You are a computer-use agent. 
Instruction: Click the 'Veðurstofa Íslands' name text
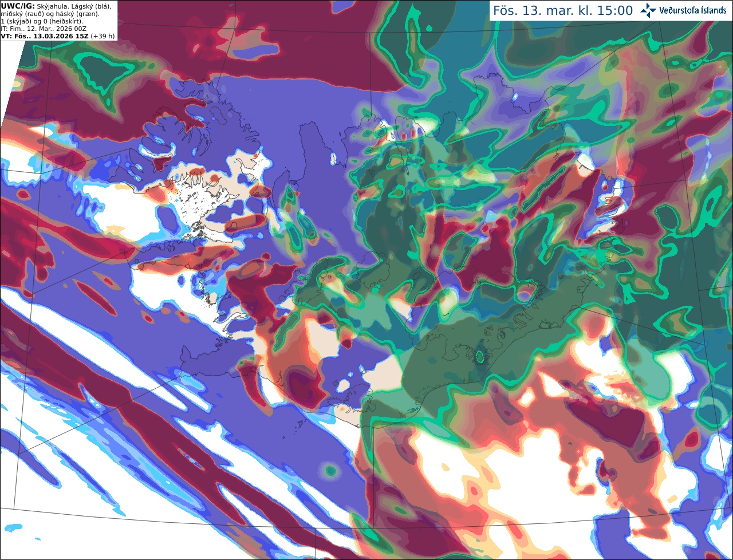pyautogui.click(x=693, y=10)
